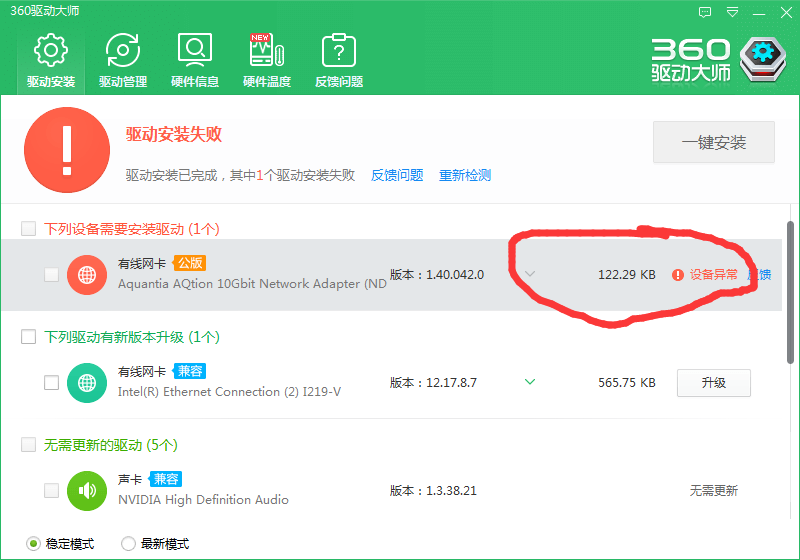Minimize the 360驱动大师 window
Viewport: 800px width, 560px height.
tap(759, 13)
